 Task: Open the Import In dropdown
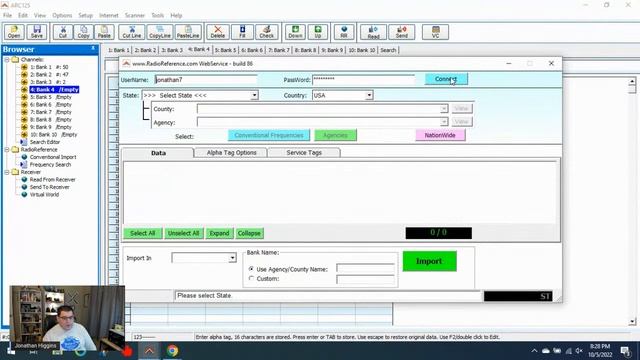tap(232, 258)
